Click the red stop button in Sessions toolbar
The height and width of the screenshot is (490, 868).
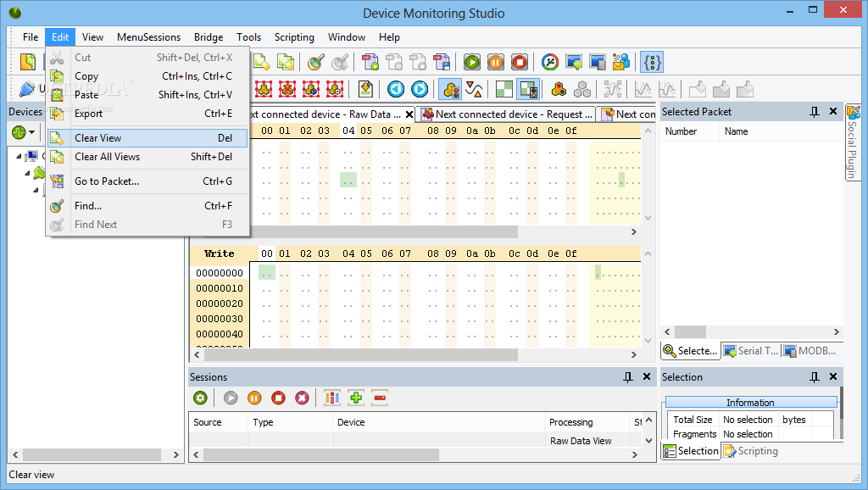tap(278, 398)
